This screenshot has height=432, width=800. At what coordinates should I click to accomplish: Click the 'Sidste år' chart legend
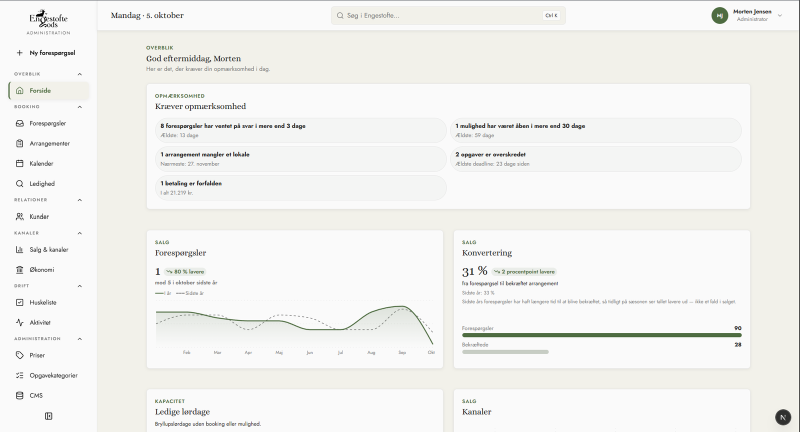point(190,293)
